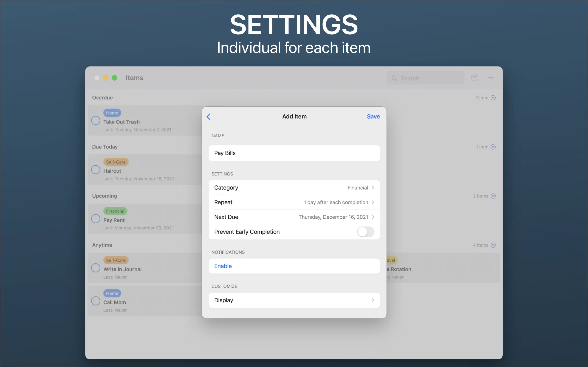This screenshot has height=367, width=588.
Task: Click the plus icon to add an item
Action: point(491,78)
